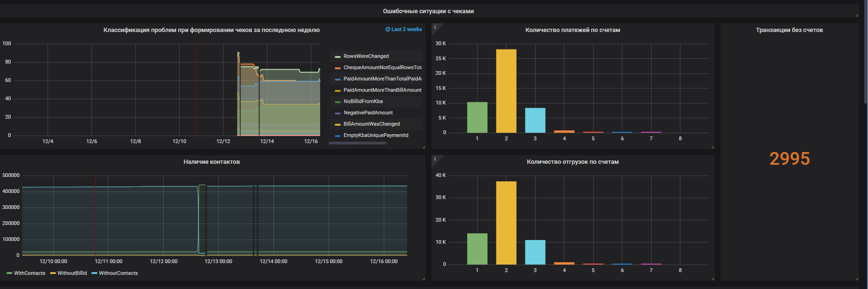Open Транзакции без счетов title menu
The height and width of the screenshot is (289, 868).
tap(789, 30)
